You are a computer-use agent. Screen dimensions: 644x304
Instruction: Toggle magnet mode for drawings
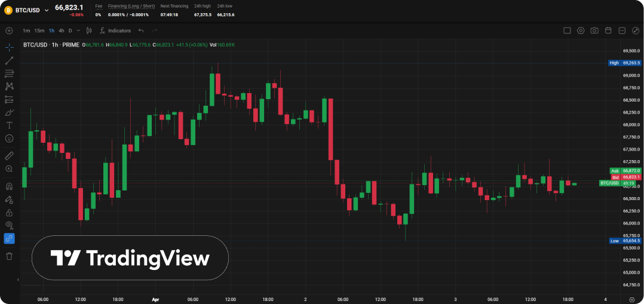click(9, 186)
